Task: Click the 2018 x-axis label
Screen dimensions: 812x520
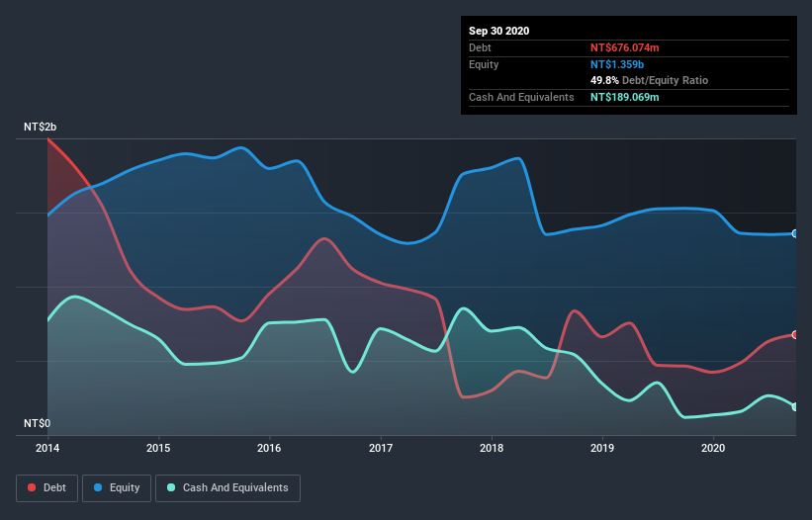Action: (492, 448)
